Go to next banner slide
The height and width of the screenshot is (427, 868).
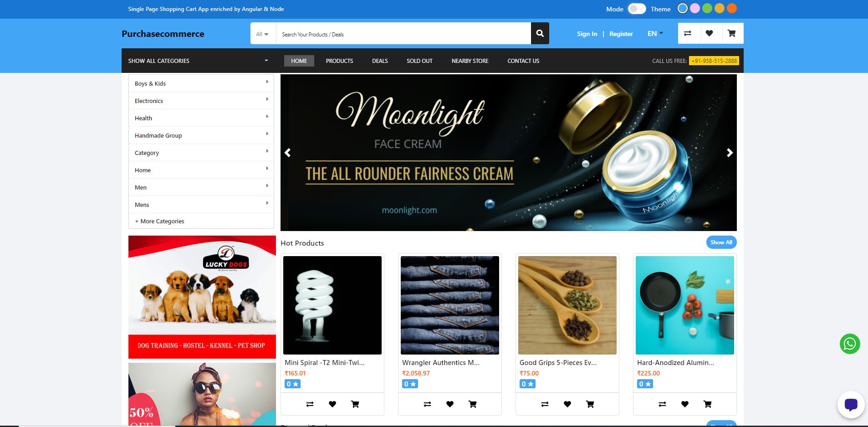pyautogui.click(x=730, y=153)
